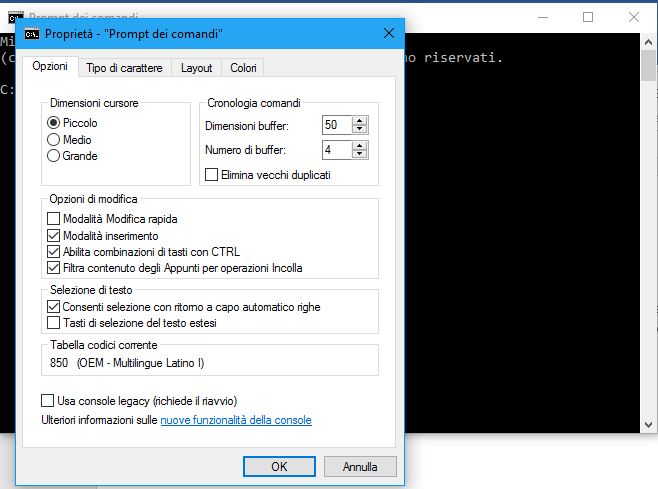This screenshot has height=489, width=658.
Task: Click the Dimensioni buffer value field
Action: 336,126
